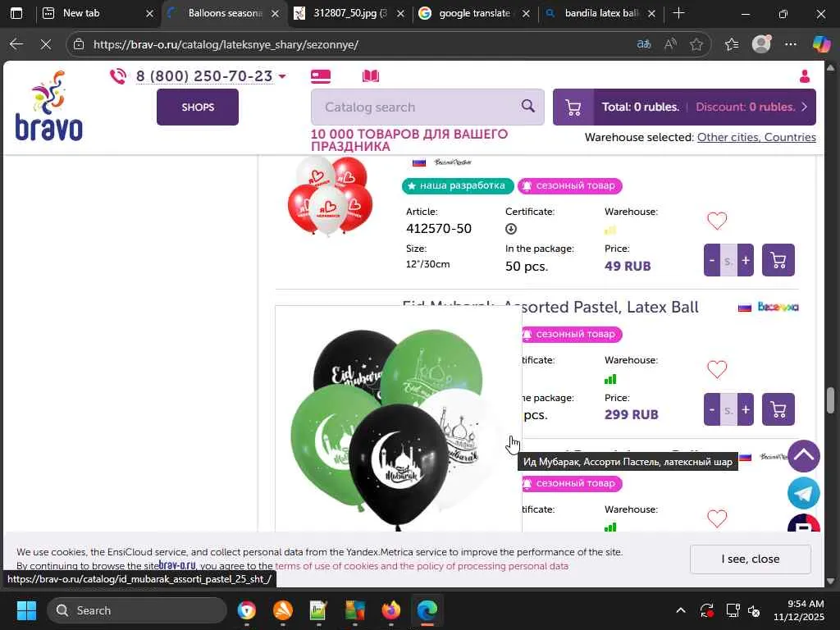
Task: Click taskbar Search box
Action: pyautogui.click(x=137, y=610)
